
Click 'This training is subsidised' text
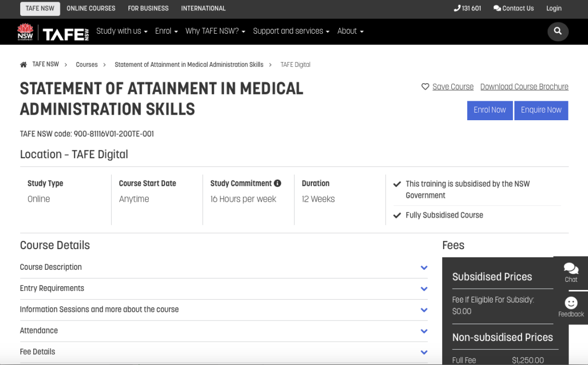[468, 190]
